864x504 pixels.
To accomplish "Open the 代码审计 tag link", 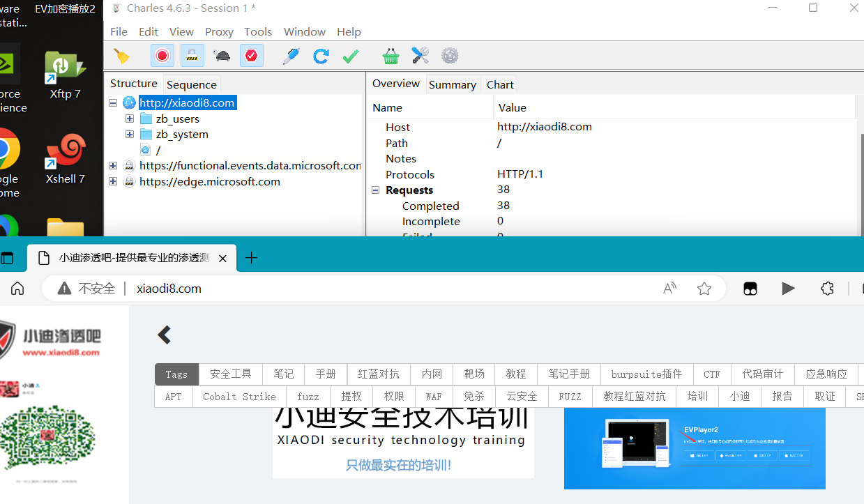I will (x=763, y=374).
